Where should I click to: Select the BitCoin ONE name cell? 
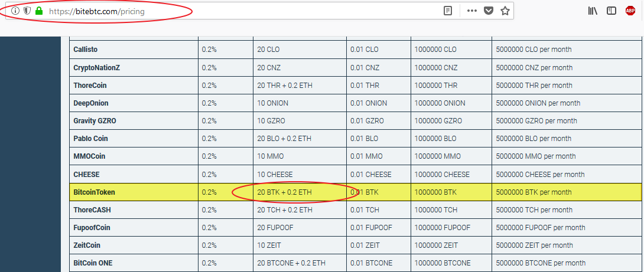[134, 263]
